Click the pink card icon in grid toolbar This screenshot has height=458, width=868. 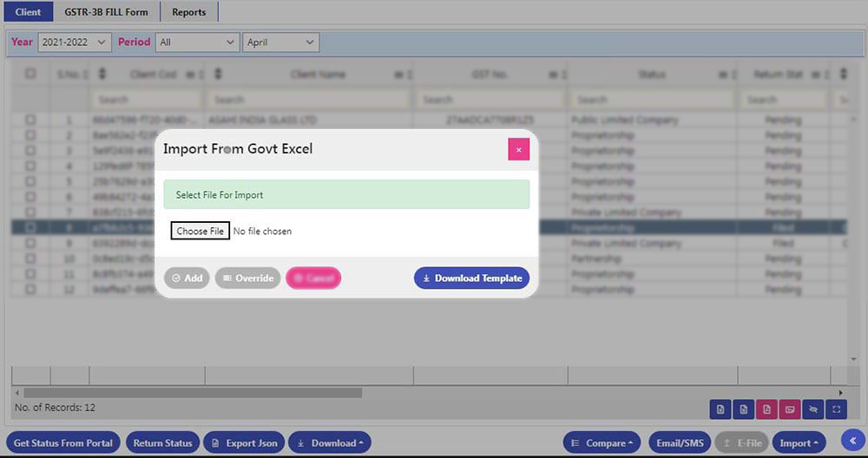point(790,409)
